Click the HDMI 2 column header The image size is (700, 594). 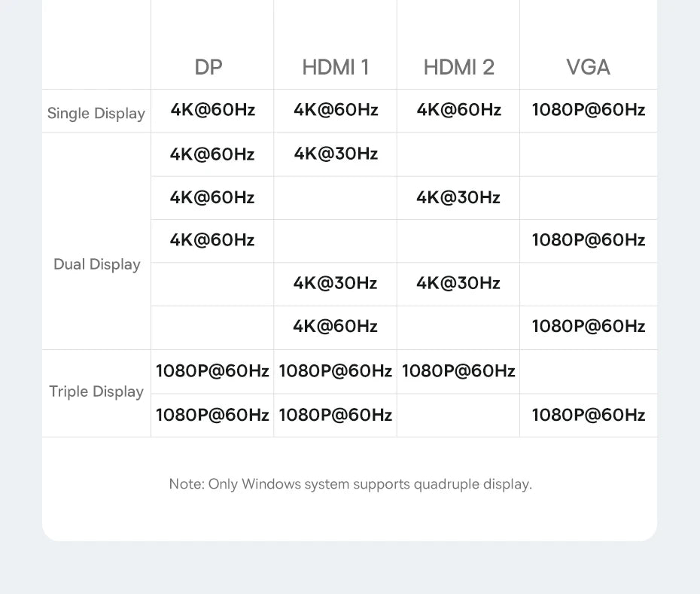459,68
